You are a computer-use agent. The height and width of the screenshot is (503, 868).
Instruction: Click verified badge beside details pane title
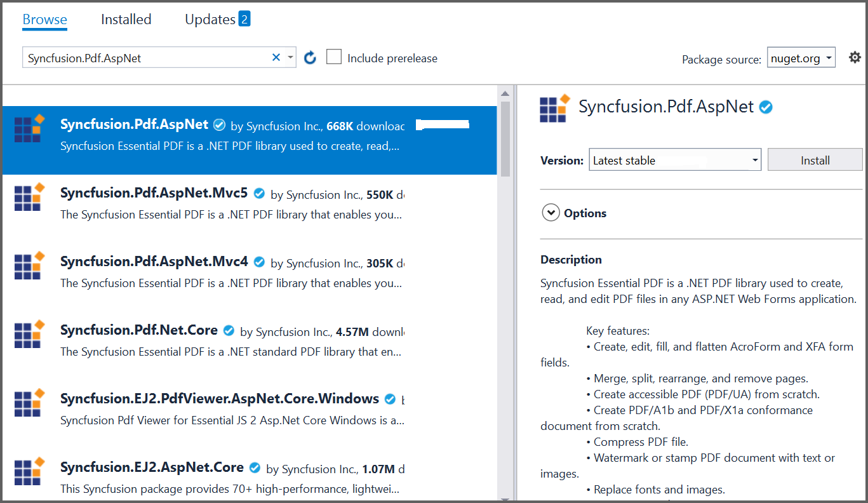766,107
